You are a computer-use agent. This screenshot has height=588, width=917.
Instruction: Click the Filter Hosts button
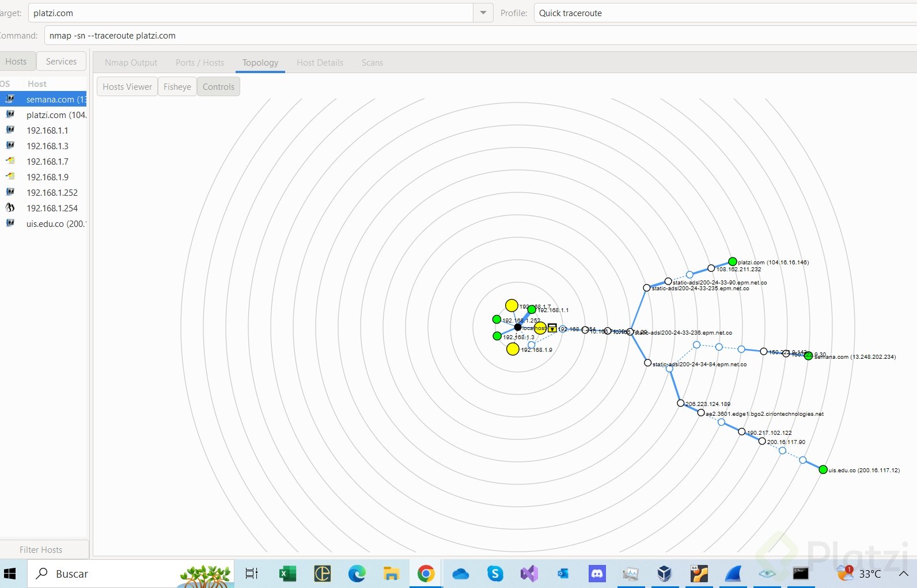(41, 549)
